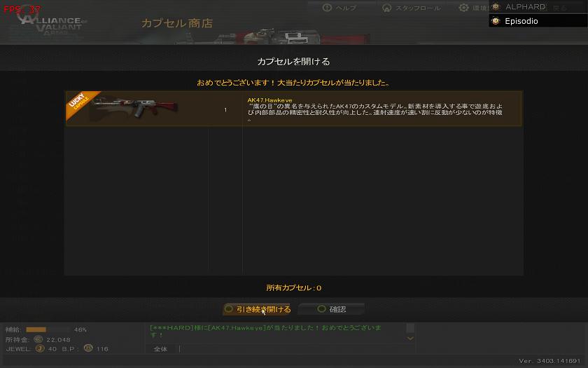Click the AK47.Hawkeye item name text
The image size is (588, 368).
click(269, 100)
